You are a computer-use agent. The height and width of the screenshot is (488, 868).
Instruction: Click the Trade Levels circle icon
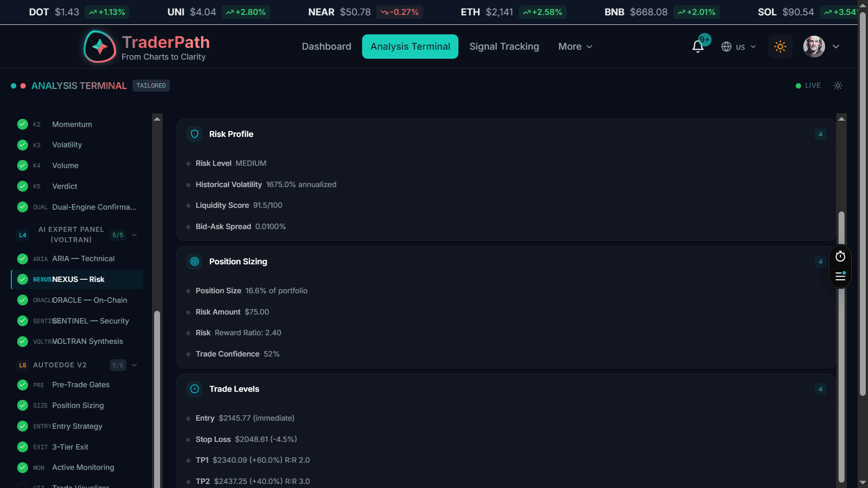[x=194, y=389]
